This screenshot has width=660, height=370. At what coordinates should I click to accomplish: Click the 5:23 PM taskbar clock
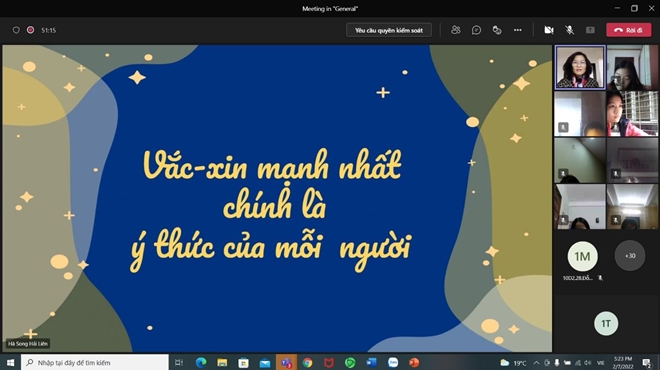coord(623,363)
